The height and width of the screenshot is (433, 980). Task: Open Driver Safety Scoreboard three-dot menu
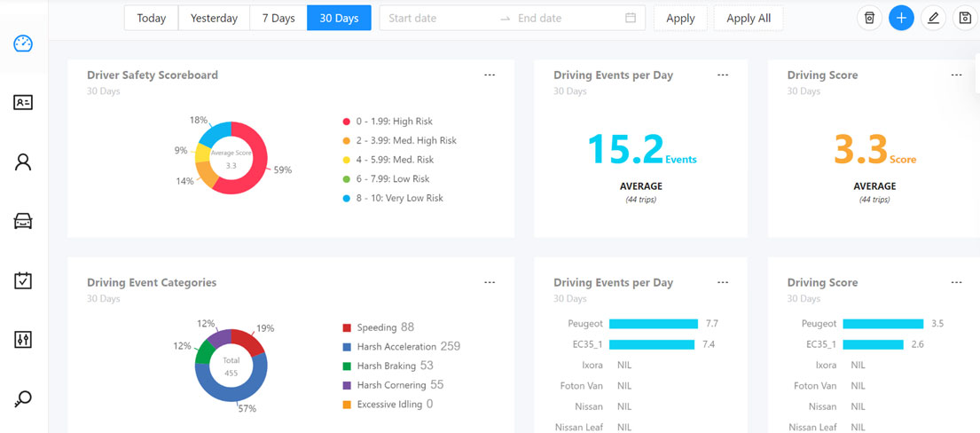490,75
